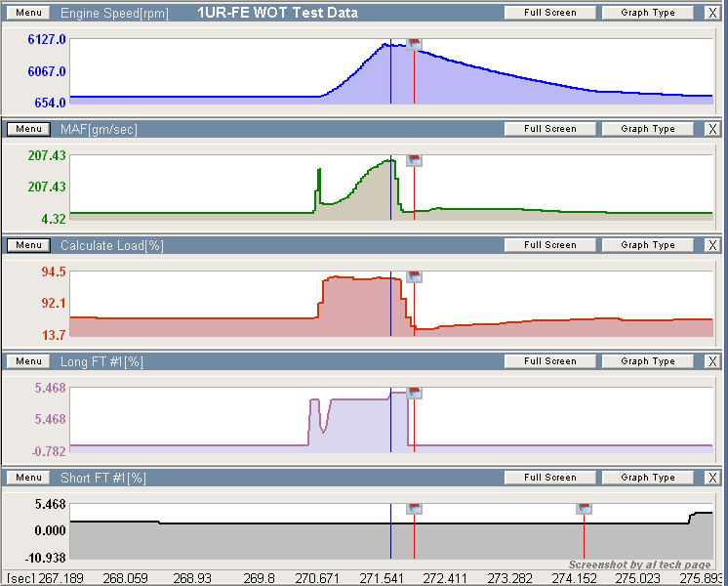Open the Menu for Long FT #1 graph
728x586 pixels.
[28, 361]
